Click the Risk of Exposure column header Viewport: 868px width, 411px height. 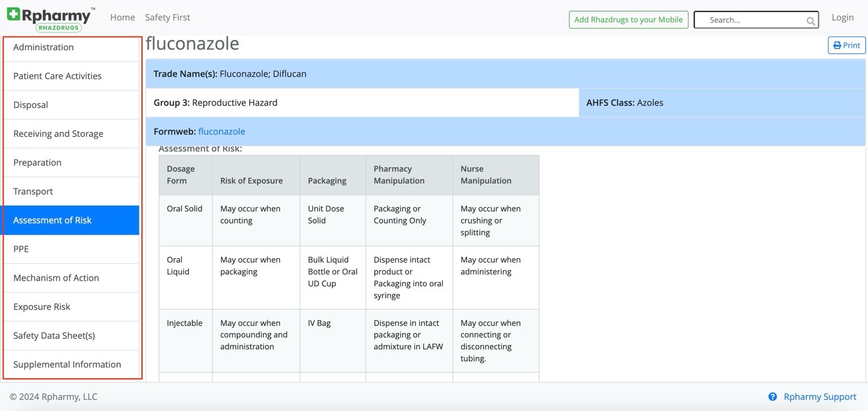click(x=256, y=175)
